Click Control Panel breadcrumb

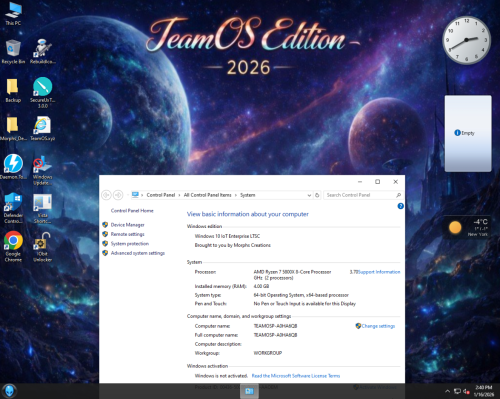(161, 195)
